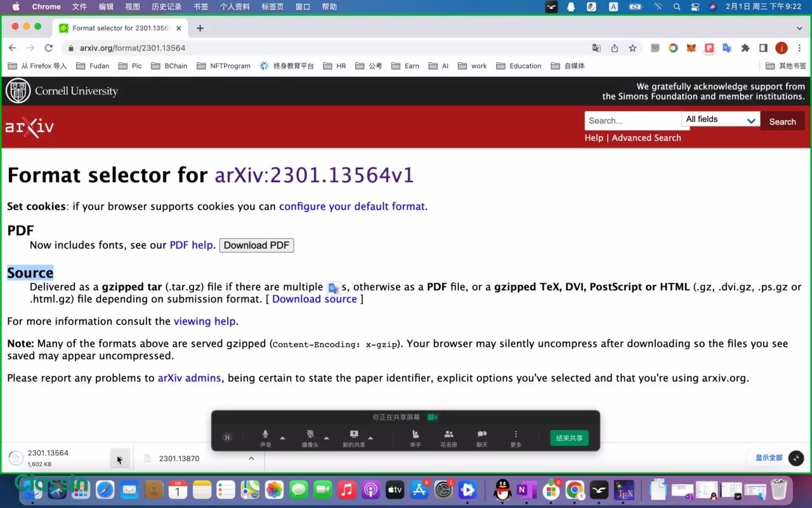Click the address bar URL field

tap(327, 48)
